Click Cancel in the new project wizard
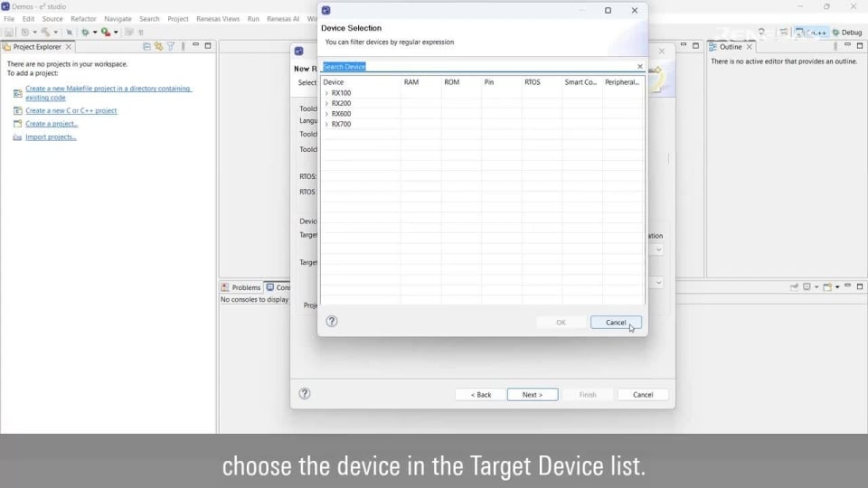The height and width of the screenshot is (488, 868). (x=643, y=395)
